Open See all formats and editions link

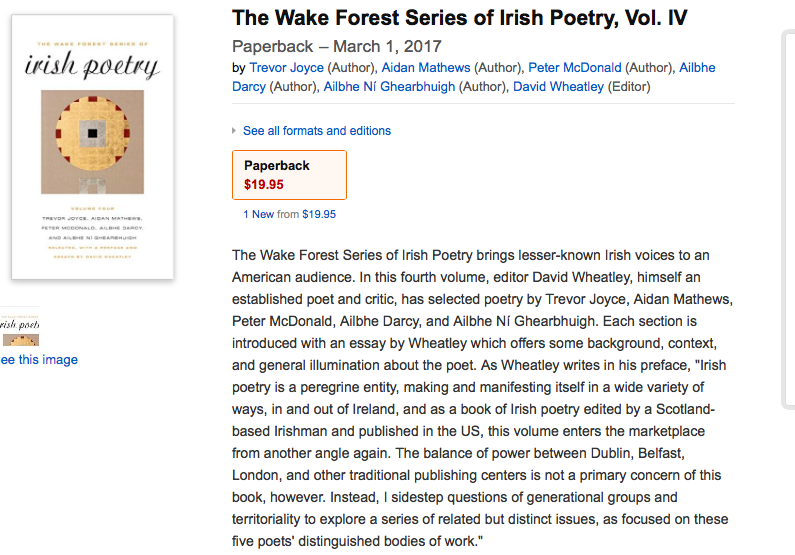click(x=316, y=131)
